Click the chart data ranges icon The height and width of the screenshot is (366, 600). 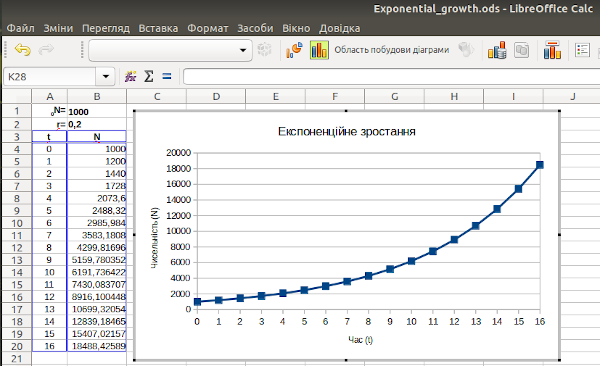click(x=497, y=50)
